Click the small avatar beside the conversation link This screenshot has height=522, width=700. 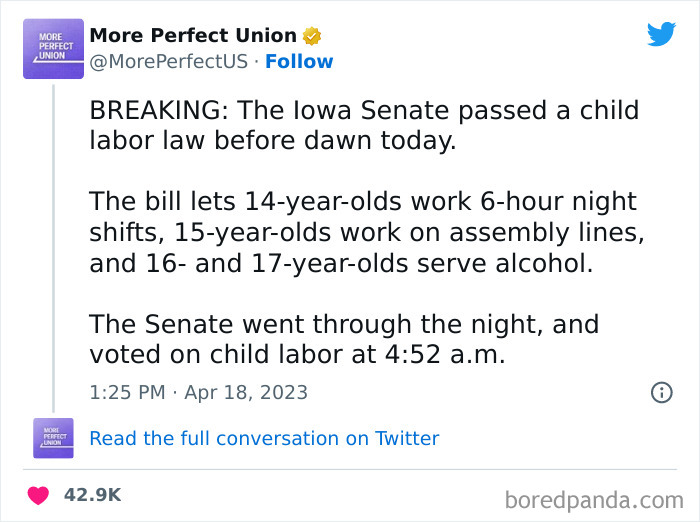pyautogui.click(x=53, y=438)
